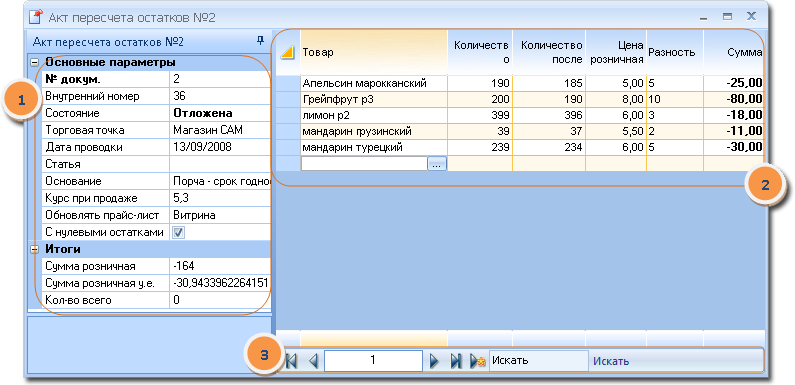Collapse the 'Итоги' section
This screenshot has height=385, width=795.
pyautogui.click(x=35, y=249)
